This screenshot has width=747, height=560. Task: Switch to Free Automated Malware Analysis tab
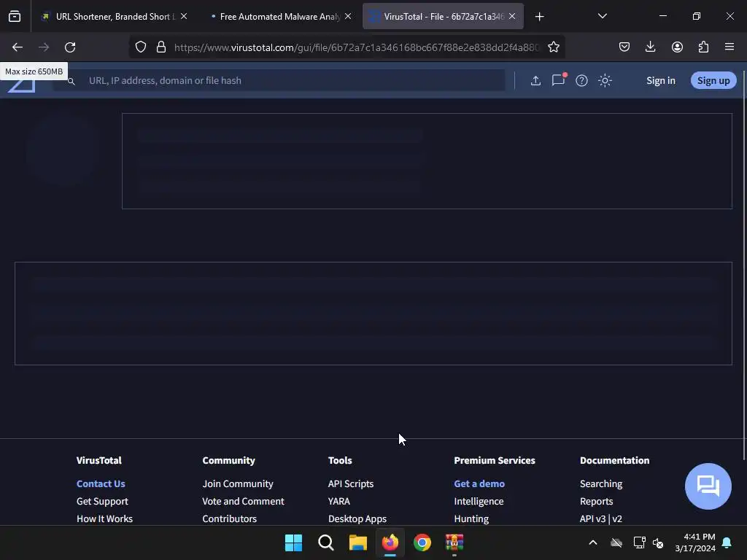pos(279,17)
